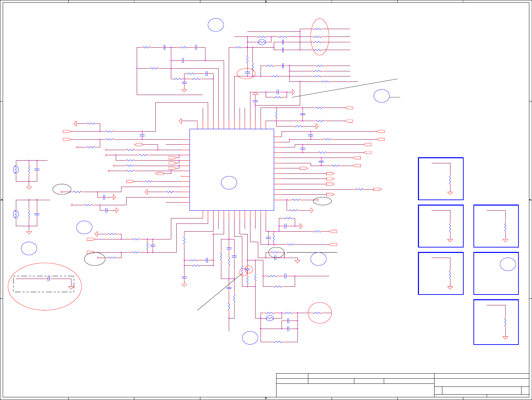Viewport: 532px width, 400px height.
Task: Click the blue circle beside the bottom filter network
Action: point(250,338)
